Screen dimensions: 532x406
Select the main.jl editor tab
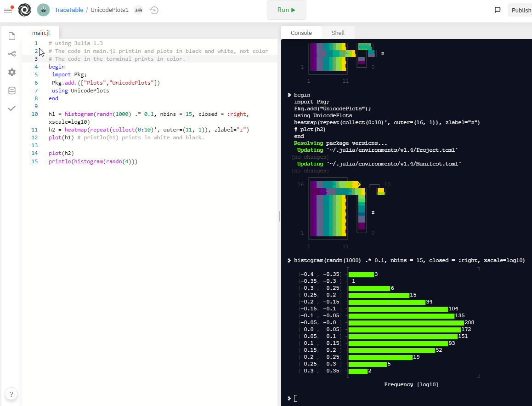click(x=41, y=33)
